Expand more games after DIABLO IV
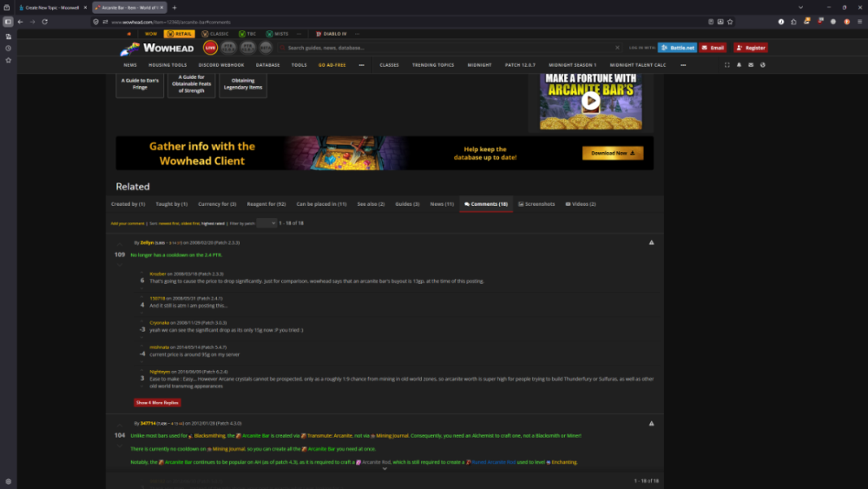The image size is (868, 489). point(357,34)
